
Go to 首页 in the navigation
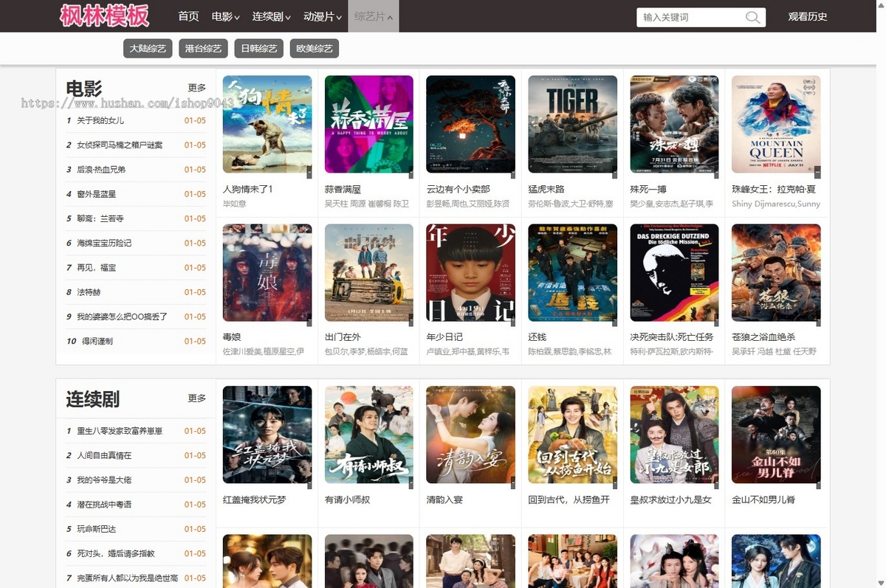[x=188, y=16]
